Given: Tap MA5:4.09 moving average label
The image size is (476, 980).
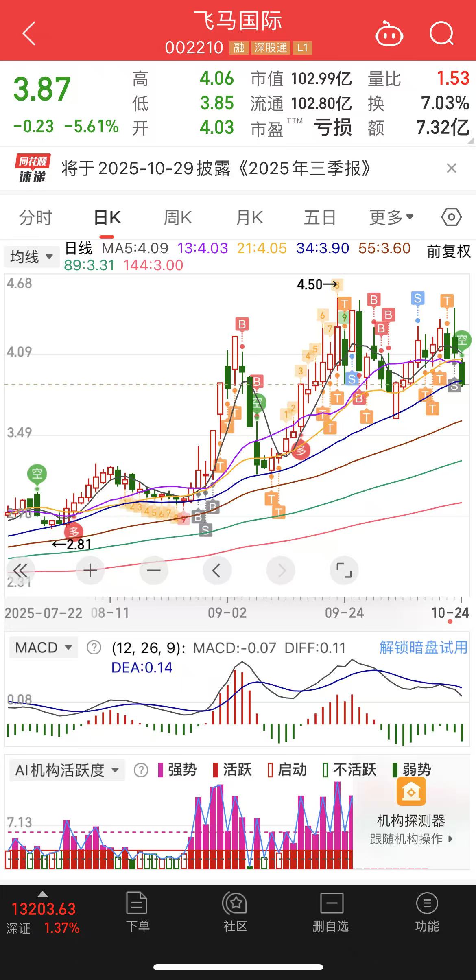Looking at the screenshot, I should (135, 248).
